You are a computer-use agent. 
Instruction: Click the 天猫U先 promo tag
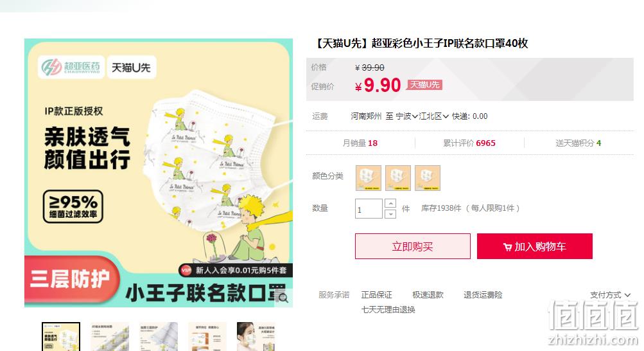pyautogui.click(x=424, y=85)
